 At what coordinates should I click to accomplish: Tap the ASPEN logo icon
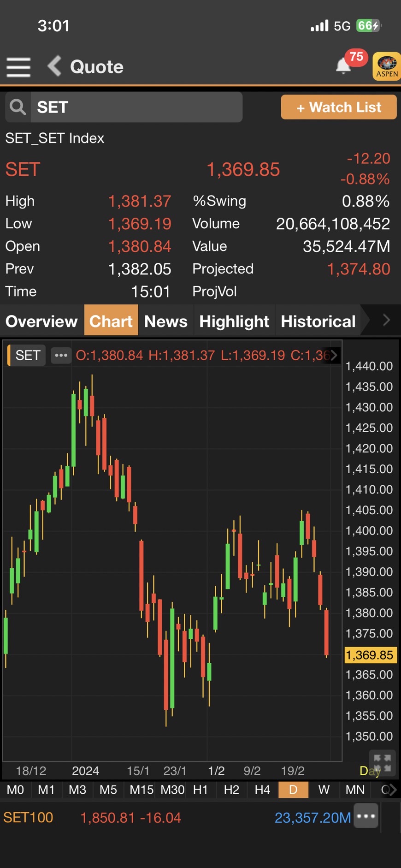[x=386, y=67]
